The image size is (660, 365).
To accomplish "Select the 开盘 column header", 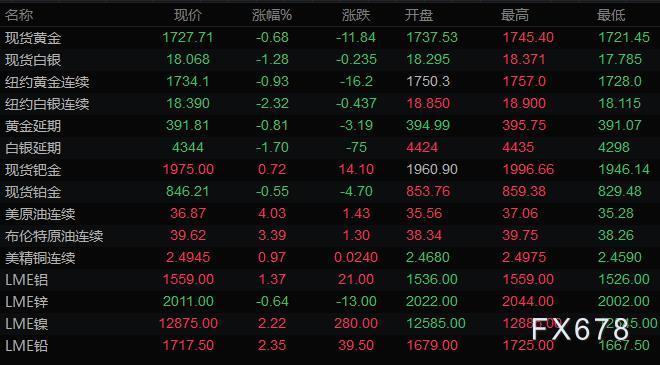I will coord(419,16).
